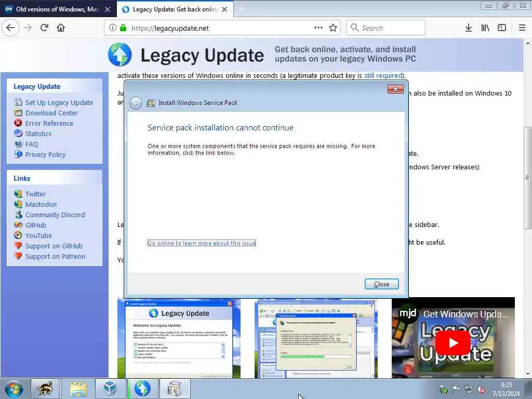Click the still required link

pyautogui.click(x=383, y=75)
